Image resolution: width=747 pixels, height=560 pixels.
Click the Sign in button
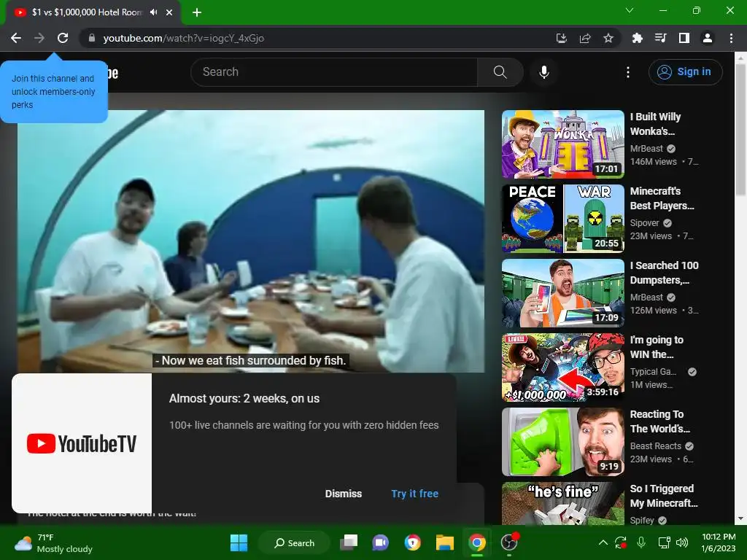pos(685,72)
